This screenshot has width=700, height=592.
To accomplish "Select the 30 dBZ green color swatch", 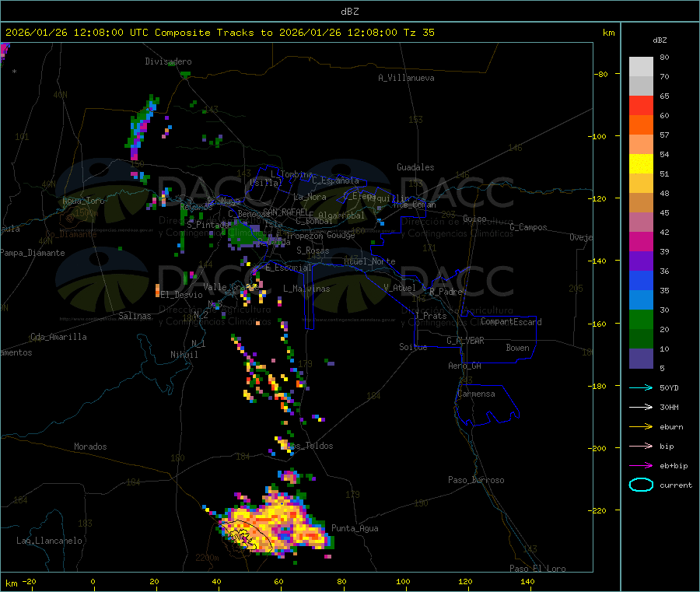I will coord(641,319).
